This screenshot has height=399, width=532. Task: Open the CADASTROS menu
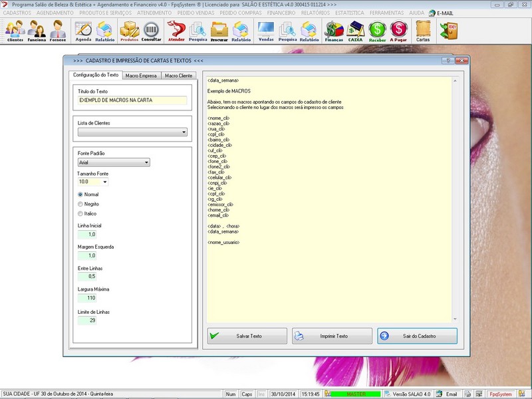(17, 13)
